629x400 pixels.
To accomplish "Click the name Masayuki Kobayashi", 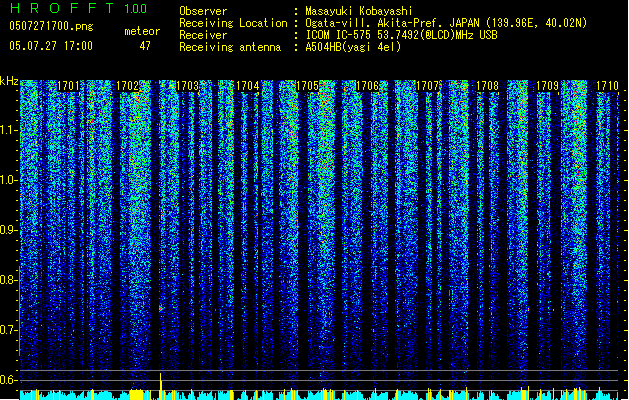I will click(359, 11).
